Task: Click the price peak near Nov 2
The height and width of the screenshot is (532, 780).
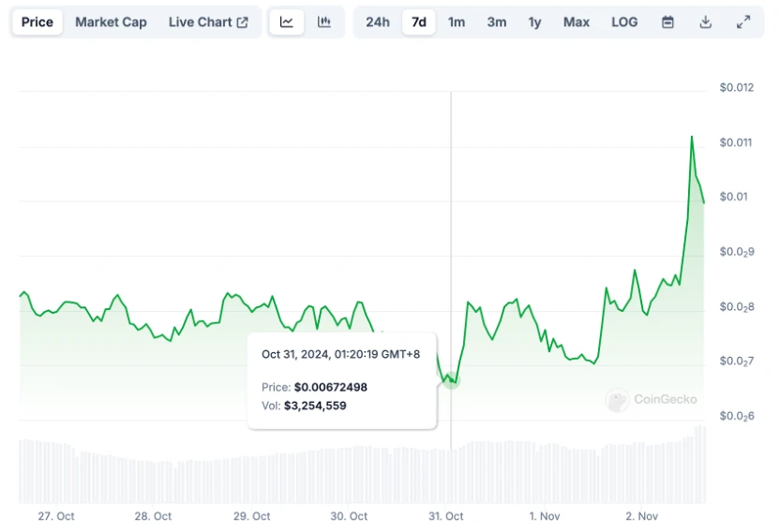Action: pos(692,137)
